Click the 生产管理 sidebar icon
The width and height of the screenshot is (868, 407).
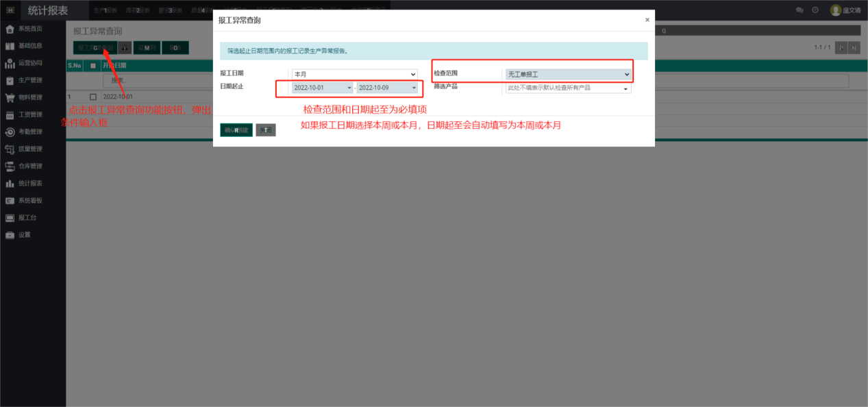click(x=10, y=80)
